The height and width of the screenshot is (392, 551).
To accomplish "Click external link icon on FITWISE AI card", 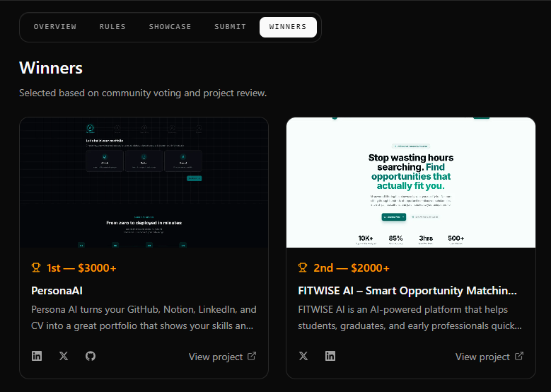I will tap(519, 356).
